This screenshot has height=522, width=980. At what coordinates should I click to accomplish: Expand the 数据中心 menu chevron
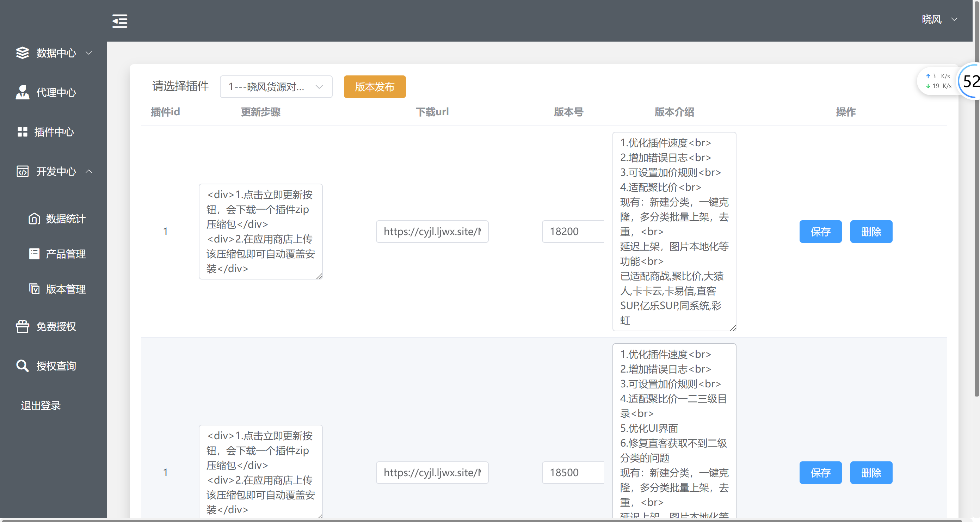[x=89, y=53]
